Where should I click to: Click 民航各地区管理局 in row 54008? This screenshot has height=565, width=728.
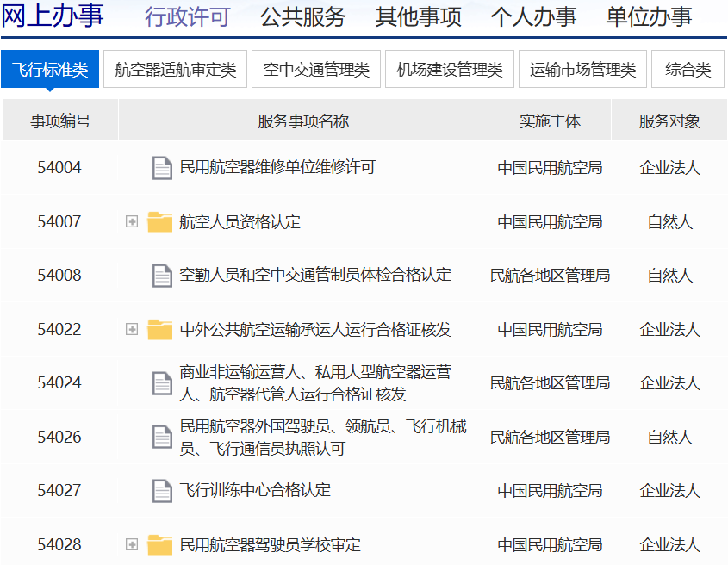[x=550, y=276]
